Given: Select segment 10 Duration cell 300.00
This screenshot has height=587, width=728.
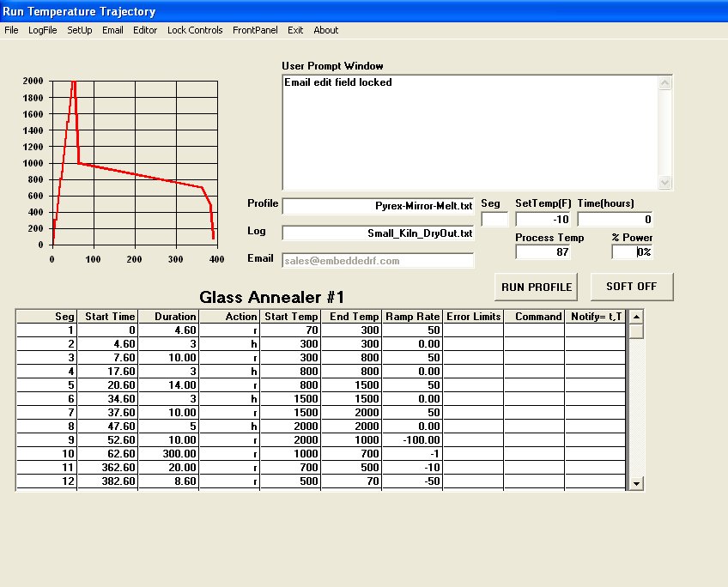Looking at the screenshot, I should (x=168, y=453).
